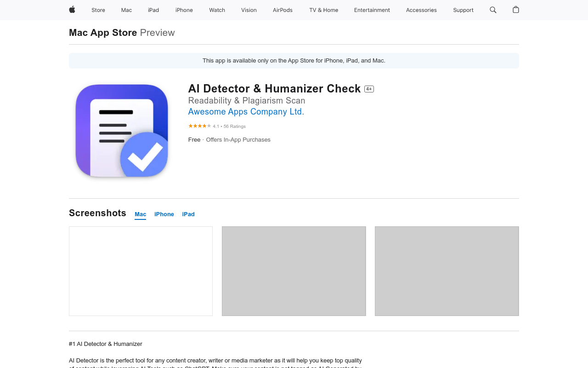The image size is (588, 368).
Task: Open Awesome Apps Company Ltd. developer link
Action: [x=246, y=112]
